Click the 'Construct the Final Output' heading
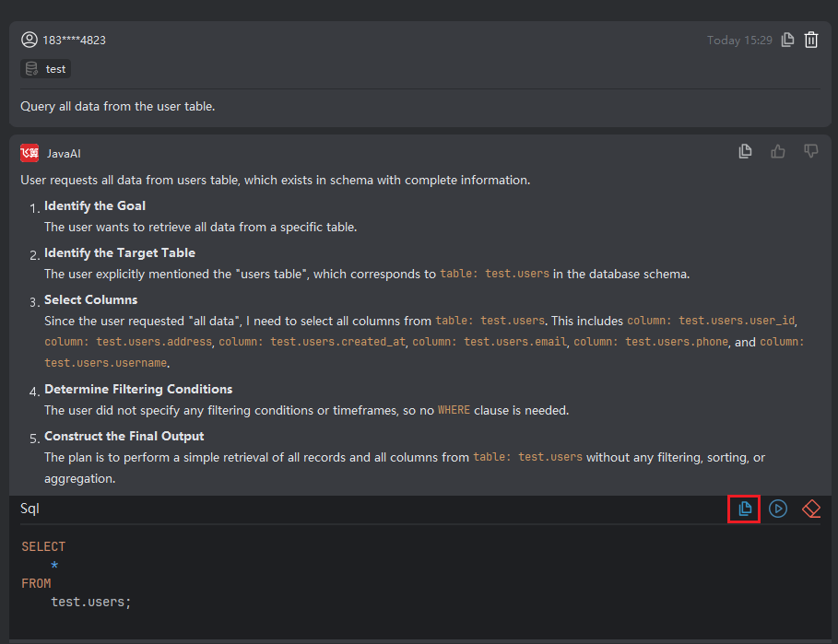 (124, 436)
